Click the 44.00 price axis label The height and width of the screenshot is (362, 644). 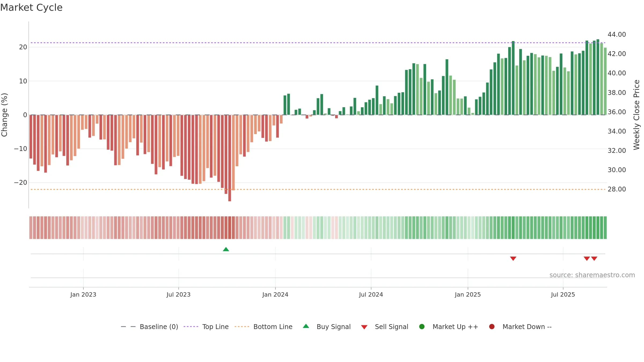[617, 35]
